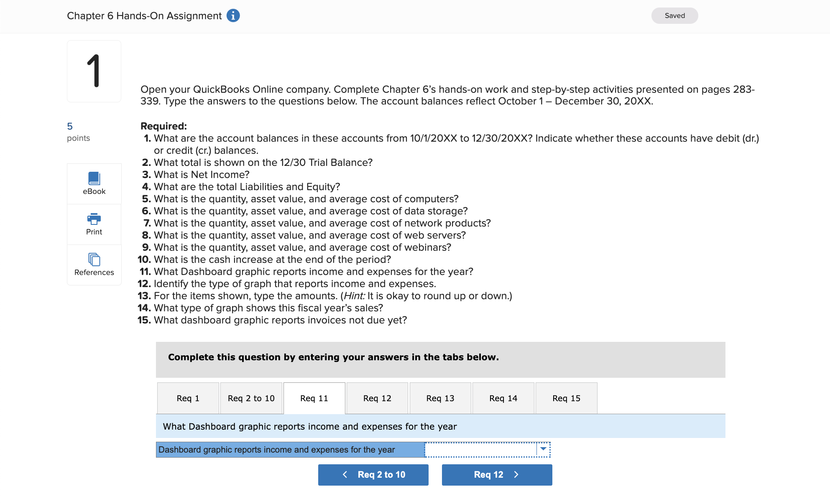Switch to the Req 1 tab
This screenshot has height=504, width=830.
(188, 398)
